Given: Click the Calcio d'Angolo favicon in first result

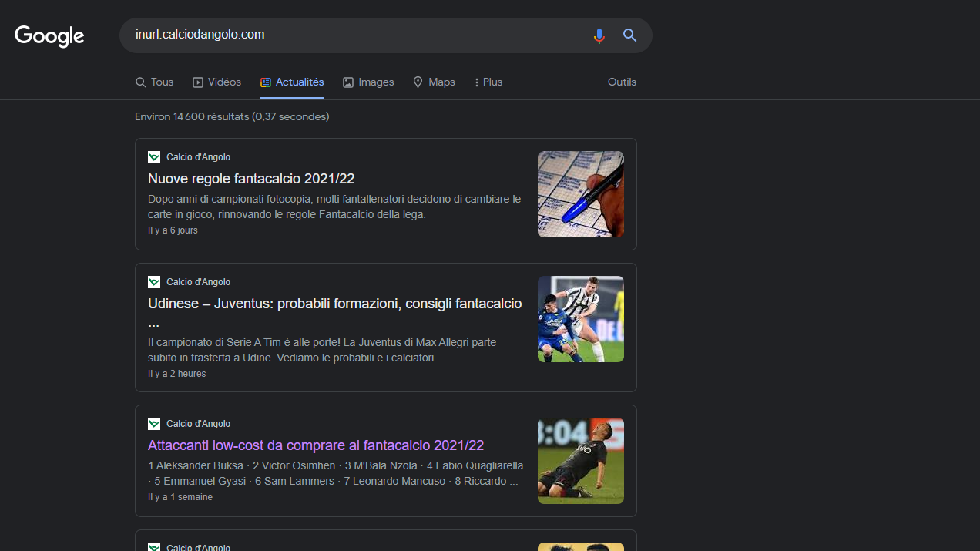Looking at the screenshot, I should [x=154, y=157].
